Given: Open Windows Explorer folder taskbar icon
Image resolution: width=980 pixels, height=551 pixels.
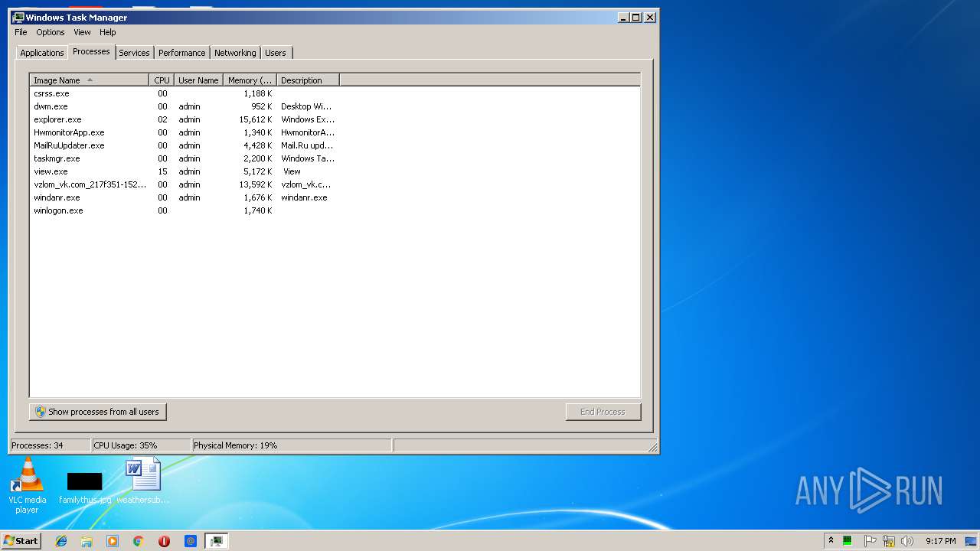Looking at the screenshot, I should (87, 541).
